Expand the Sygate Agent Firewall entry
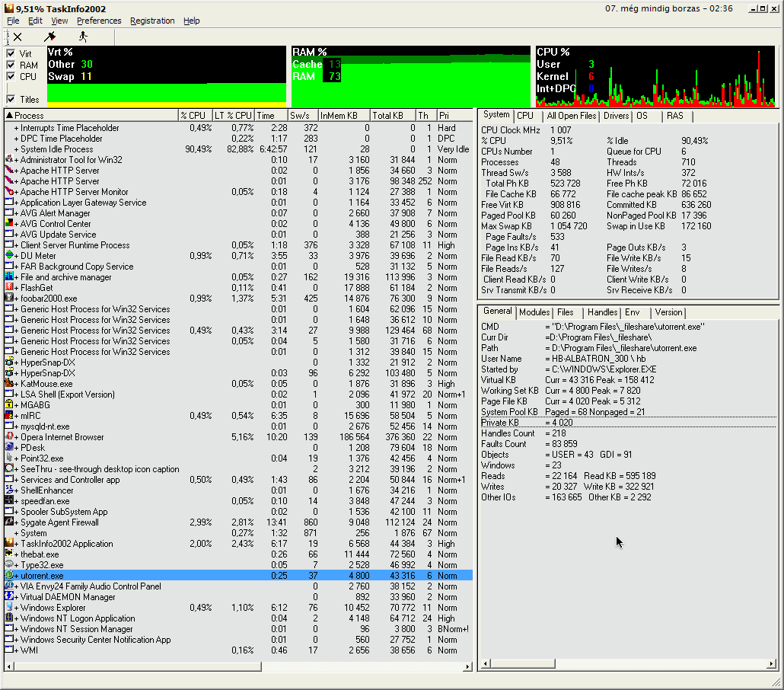This screenshot has width=784, height=690. [17, 522]
